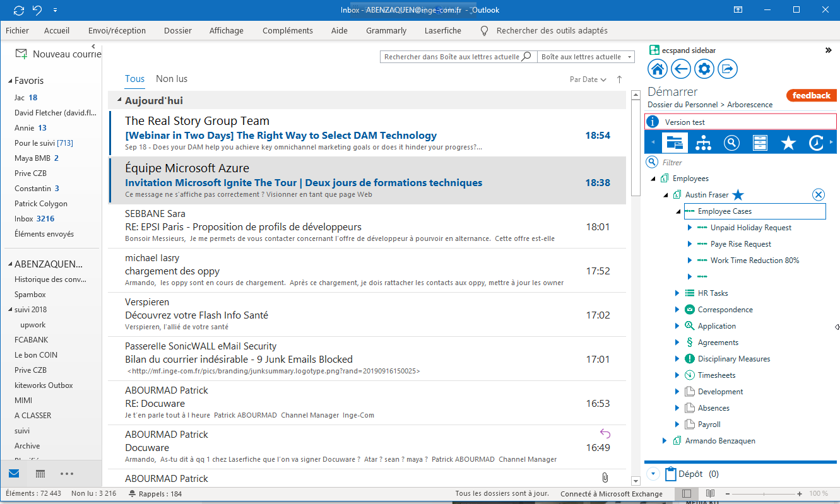This screenshot has height=504, width=840.
Task: Expand the HR Tasks node
Action: pyautogui.click(x=678, y=293)
